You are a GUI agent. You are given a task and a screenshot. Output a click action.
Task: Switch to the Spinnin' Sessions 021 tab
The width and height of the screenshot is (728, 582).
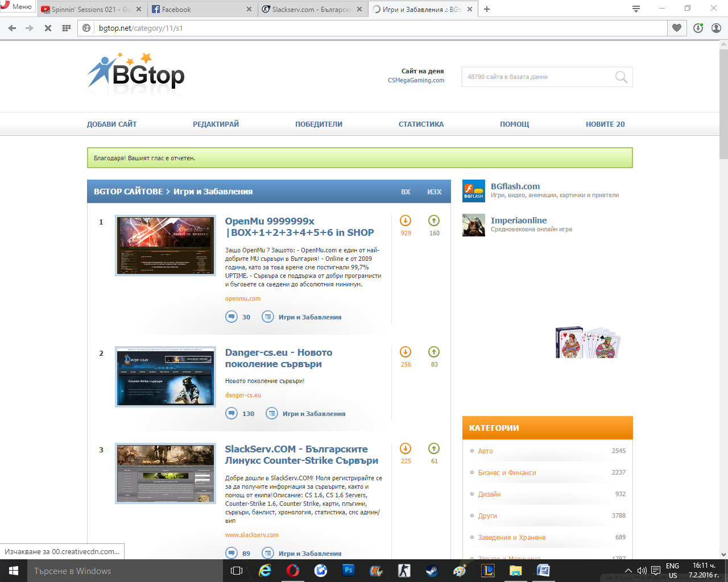click(x=91, y=10)
